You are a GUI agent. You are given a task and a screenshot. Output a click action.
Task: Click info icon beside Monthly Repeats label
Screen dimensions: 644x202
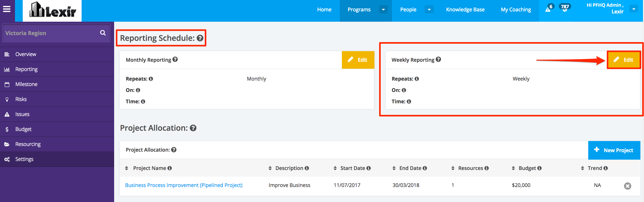coord(151,79)
